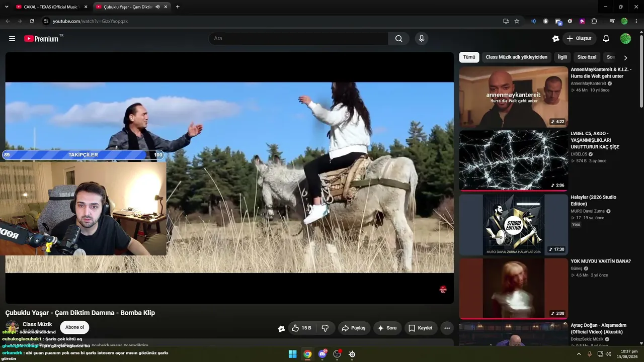
Task: Show hidden system tray icons
Action: tap(579, 354)
